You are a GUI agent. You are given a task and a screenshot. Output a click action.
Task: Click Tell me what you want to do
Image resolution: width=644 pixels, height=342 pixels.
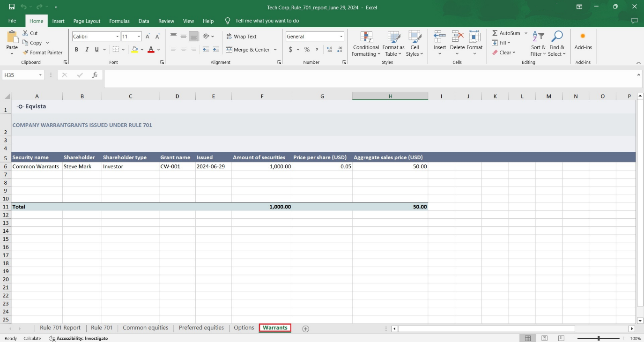267,21
